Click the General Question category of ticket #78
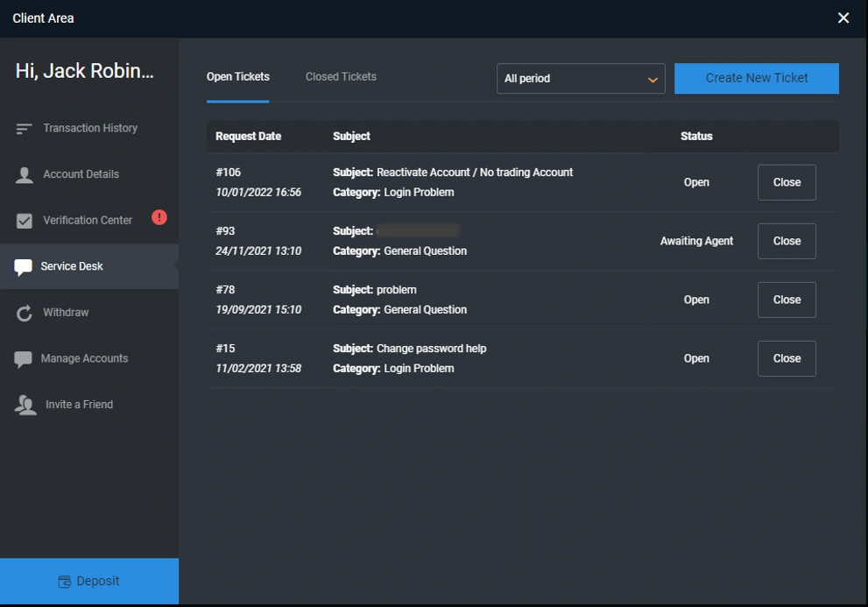 point(425,309)
